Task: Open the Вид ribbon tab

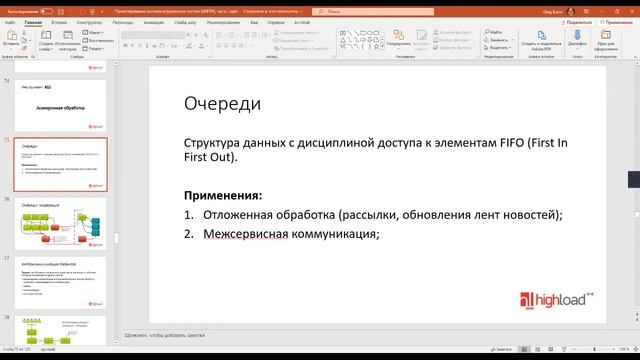Action: point(254,22)
